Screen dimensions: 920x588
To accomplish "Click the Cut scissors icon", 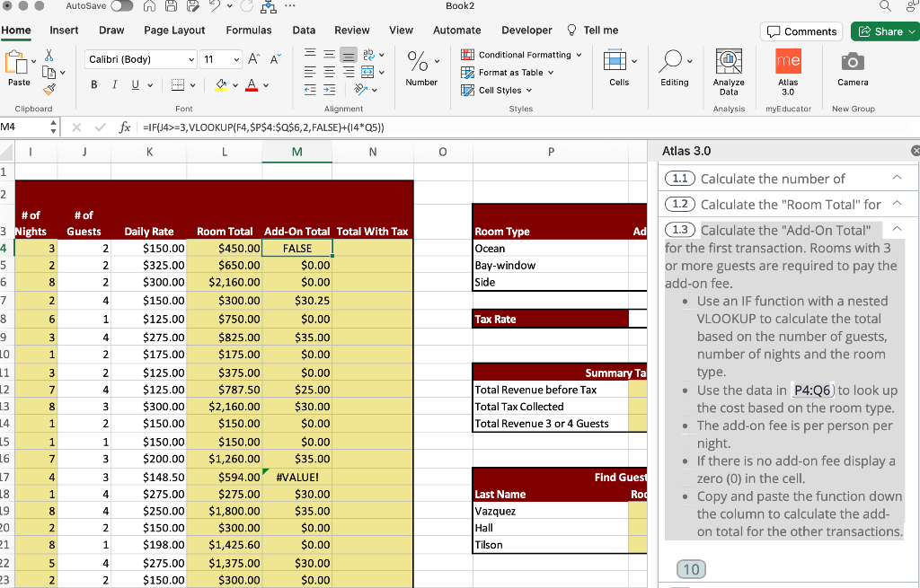I will 47,55.
